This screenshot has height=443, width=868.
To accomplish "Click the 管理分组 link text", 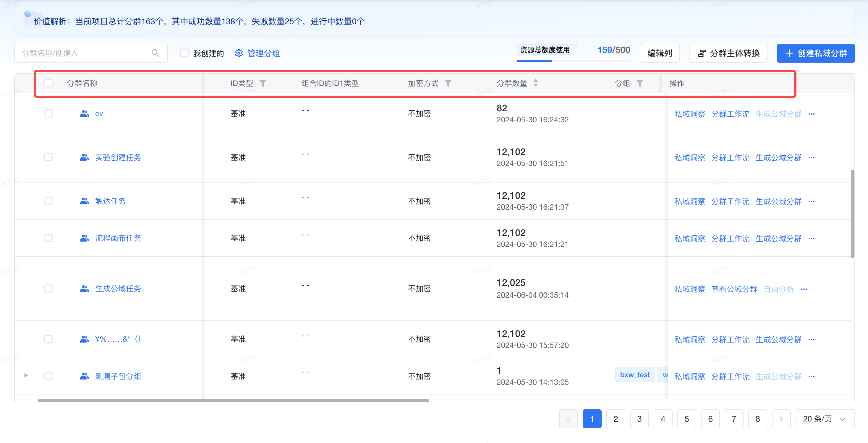I will click(x=263, y=53).
